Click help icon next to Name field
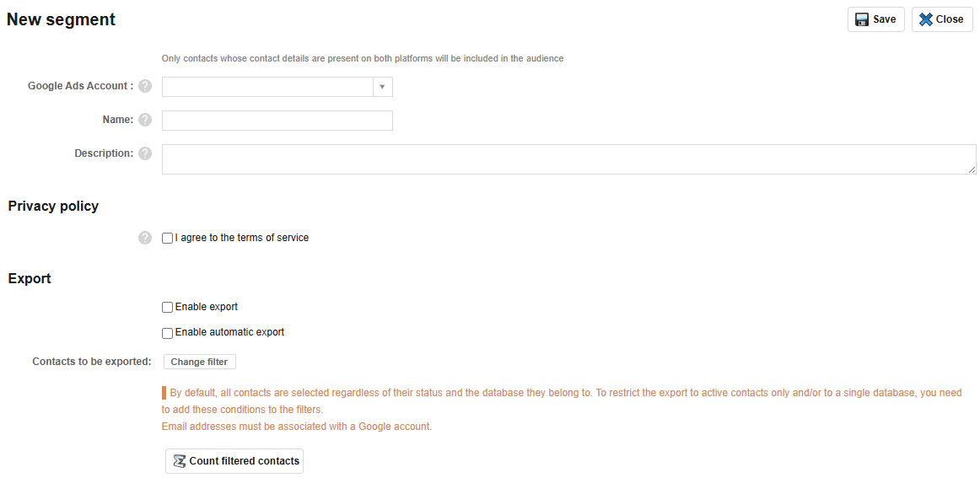 pos(145,120)
